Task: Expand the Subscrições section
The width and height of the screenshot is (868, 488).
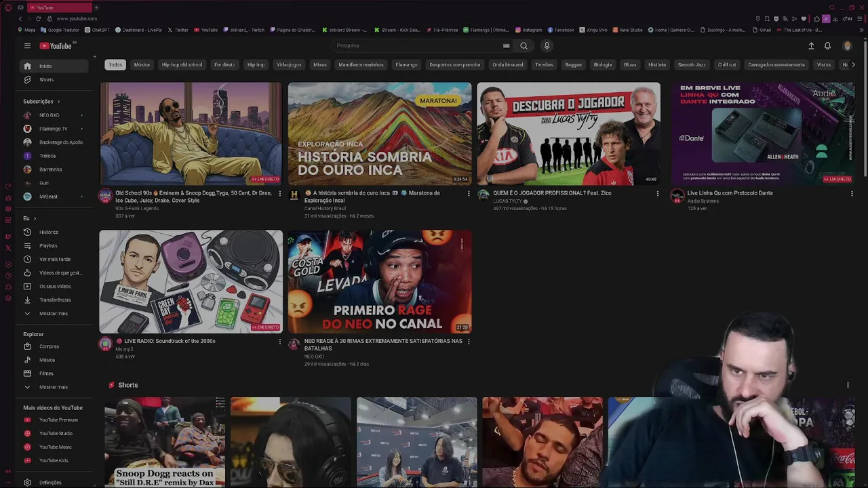Action: (41, 102)
